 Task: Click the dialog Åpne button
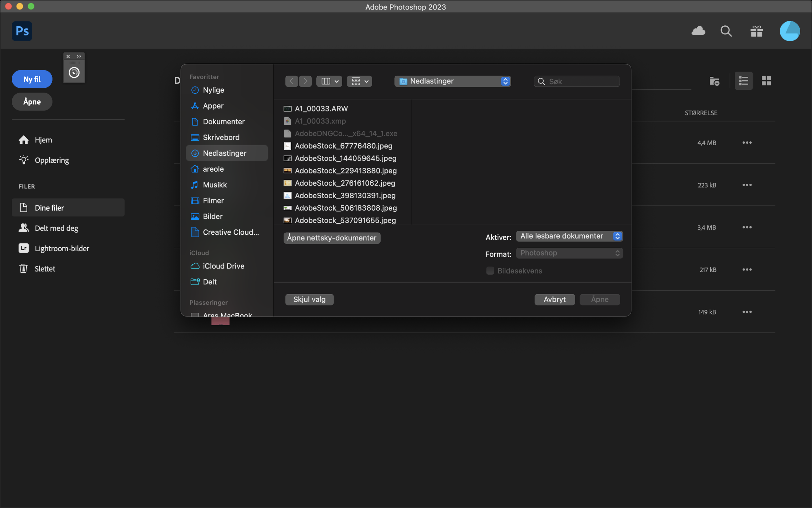tap(600, 299)
